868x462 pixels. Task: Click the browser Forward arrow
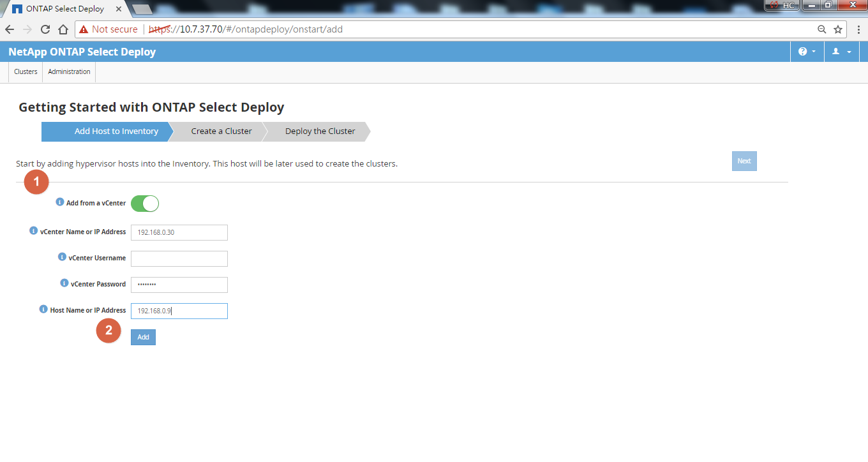27,29
